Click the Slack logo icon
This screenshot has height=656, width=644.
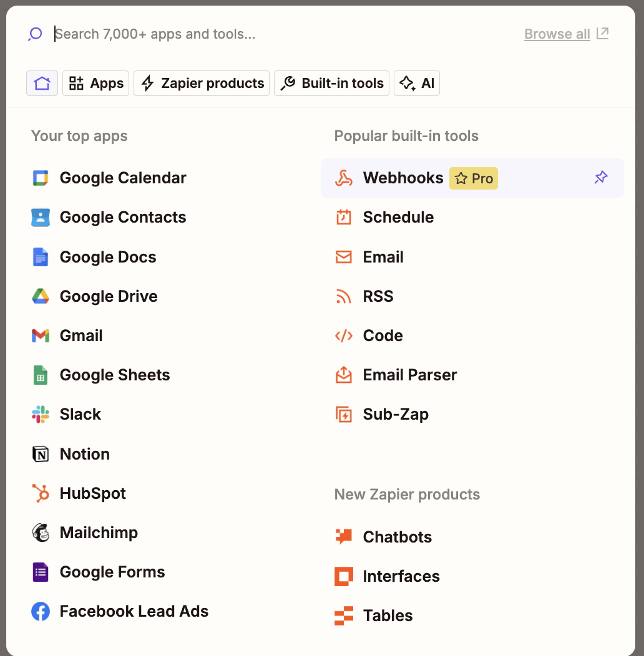coord(41,415)
